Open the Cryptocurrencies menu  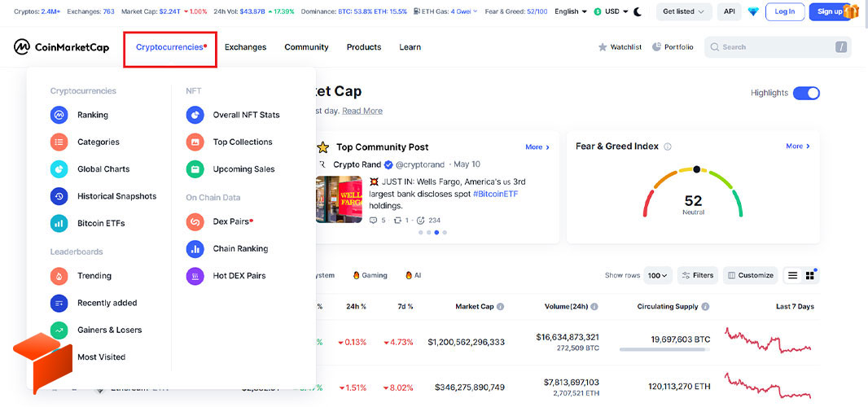170,48
